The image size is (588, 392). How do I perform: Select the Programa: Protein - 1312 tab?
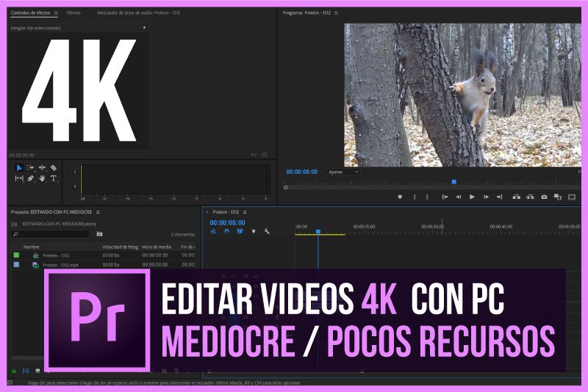coord(306,12)
